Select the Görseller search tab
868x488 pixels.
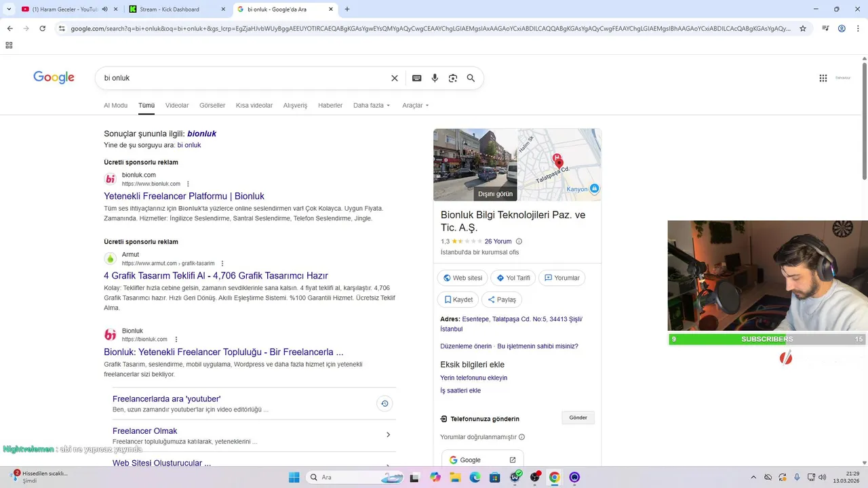pos(212,105)
